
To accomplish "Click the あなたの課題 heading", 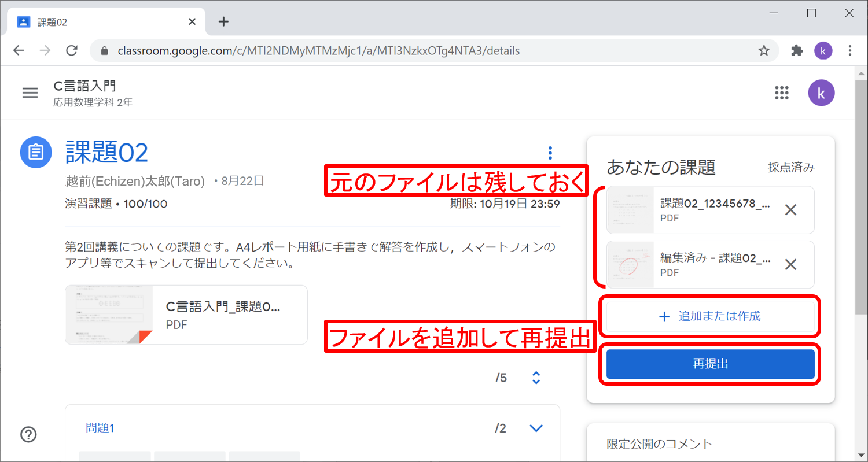I will [661, 168].
